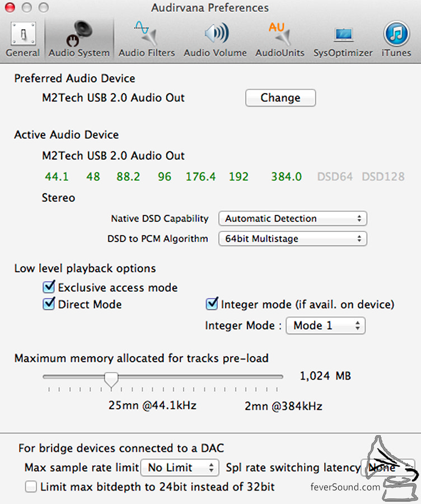
Task: Click the pre-load memory slider handle
Action: click(111, 379)
